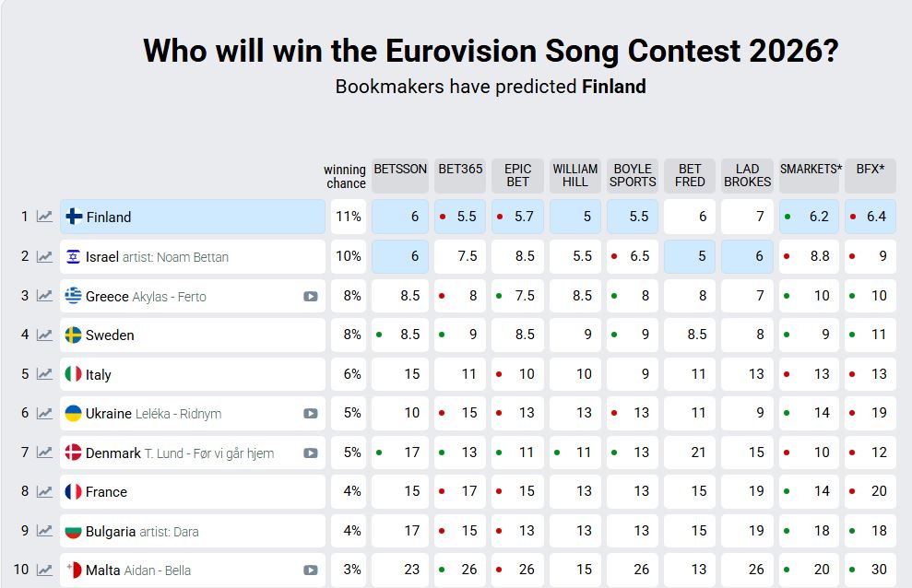Play Malta's Bella video icon

tap(311, 570)
